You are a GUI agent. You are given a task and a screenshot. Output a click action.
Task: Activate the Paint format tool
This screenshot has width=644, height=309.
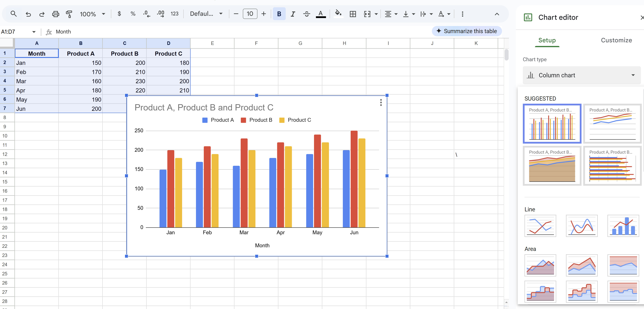point(69,14)
